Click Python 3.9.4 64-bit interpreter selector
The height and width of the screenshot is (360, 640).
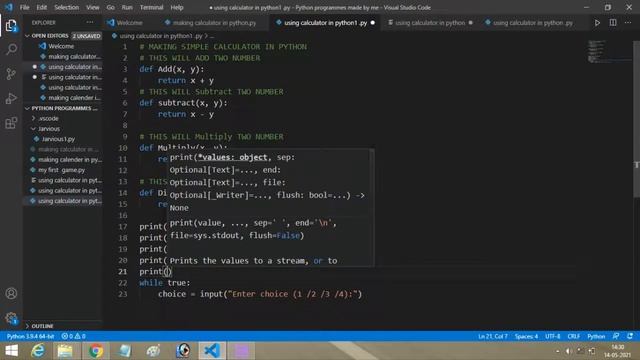pyautogui.click(x=30, y=336)
